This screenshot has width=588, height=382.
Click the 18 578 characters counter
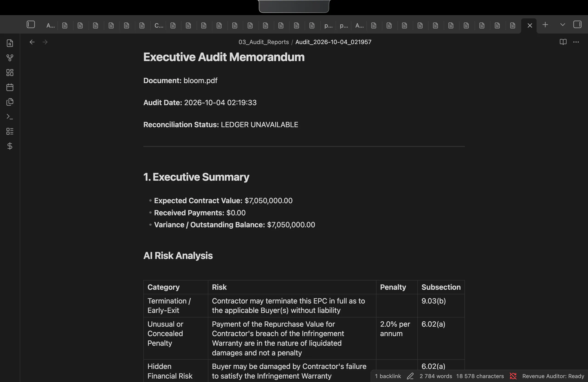pos(480,376)
